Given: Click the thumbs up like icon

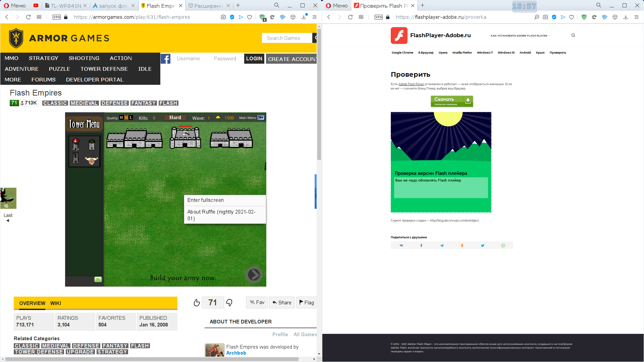Looking at the screenshot, I should click(x=197, y=303).
